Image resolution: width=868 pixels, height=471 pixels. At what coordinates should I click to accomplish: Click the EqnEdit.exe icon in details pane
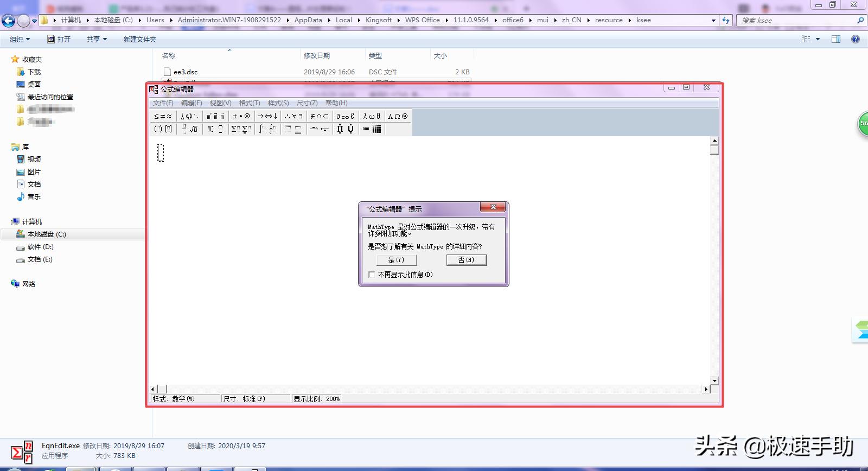[22, 452]
